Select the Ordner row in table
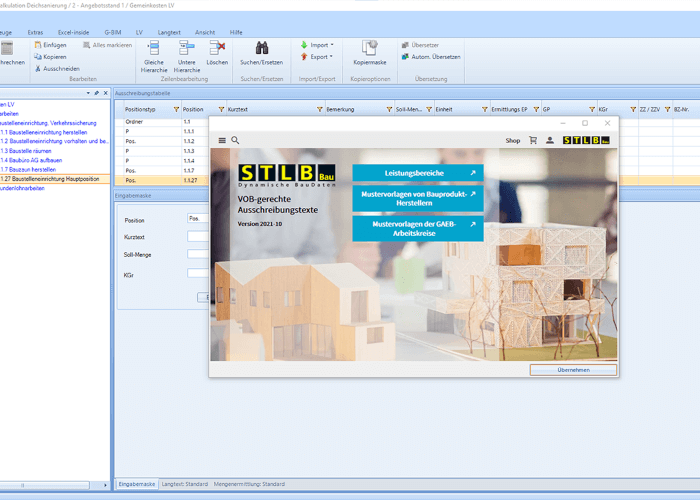Viewport: 700px width, 500px height. (162, 122)
